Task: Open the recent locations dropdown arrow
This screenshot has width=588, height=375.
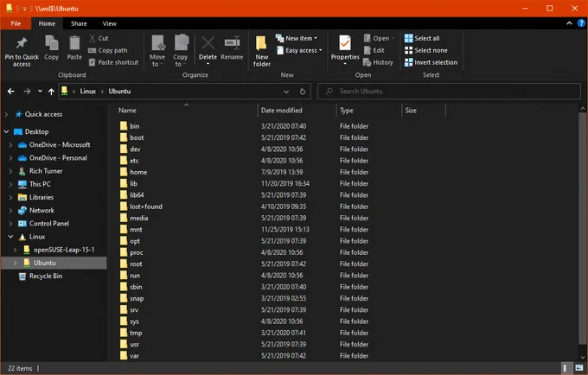Action: (40, 91)
